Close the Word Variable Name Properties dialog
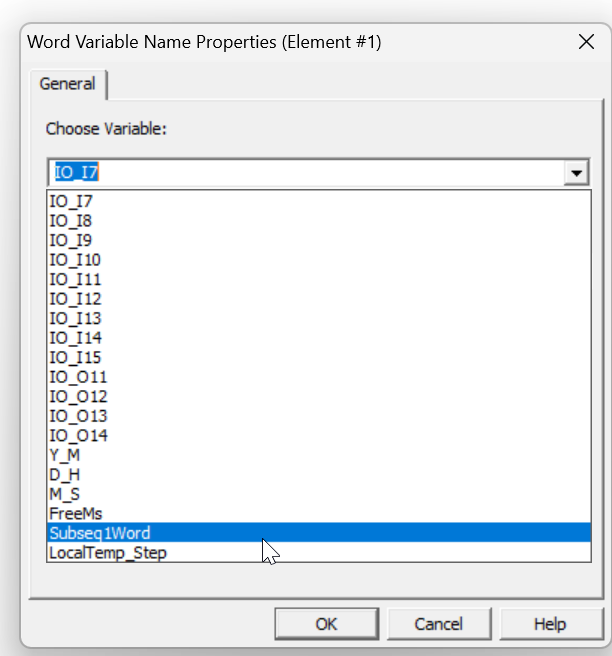 [x=586, y=42]
